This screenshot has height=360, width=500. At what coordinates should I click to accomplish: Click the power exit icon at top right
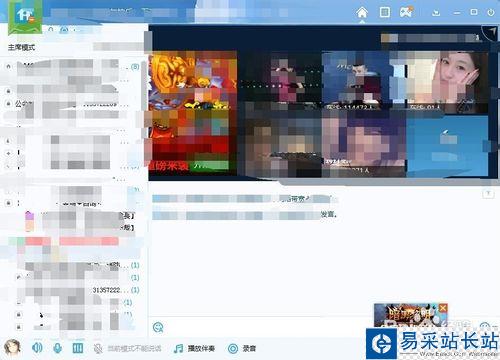pyautogui.click(x=490, y=13)
